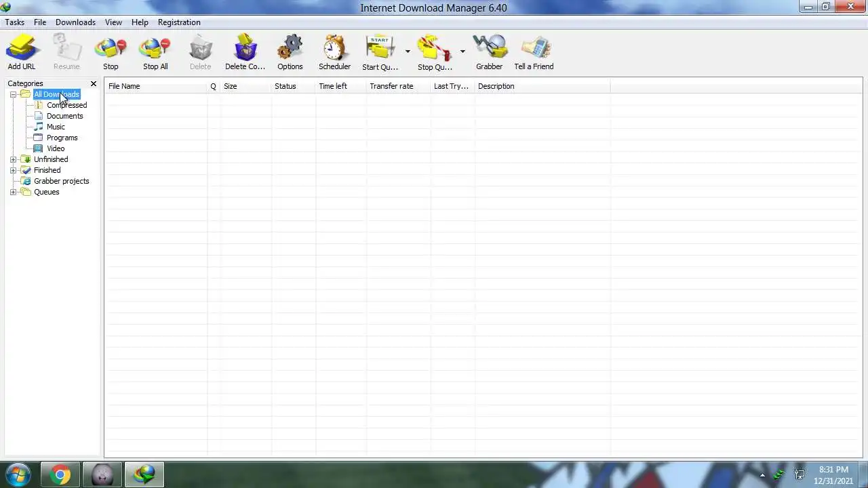Open the Help menu
Screen dimensions: 868x488
tap(140, 22)
